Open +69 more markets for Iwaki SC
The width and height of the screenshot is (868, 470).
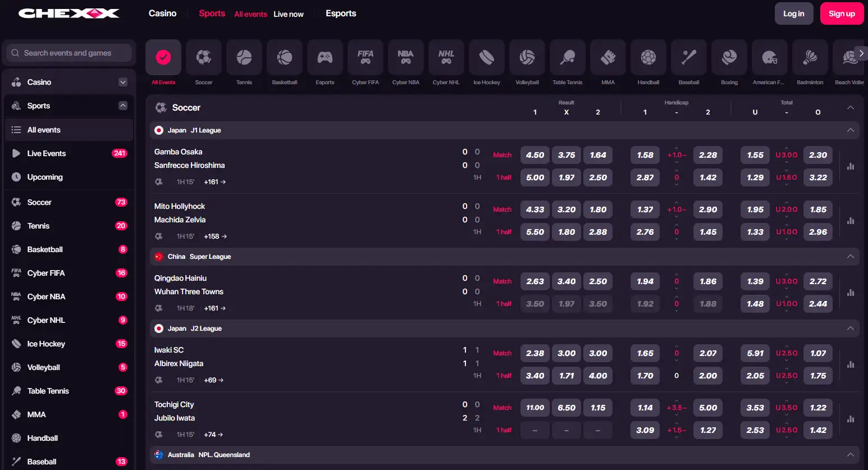(x=213, y=380)
